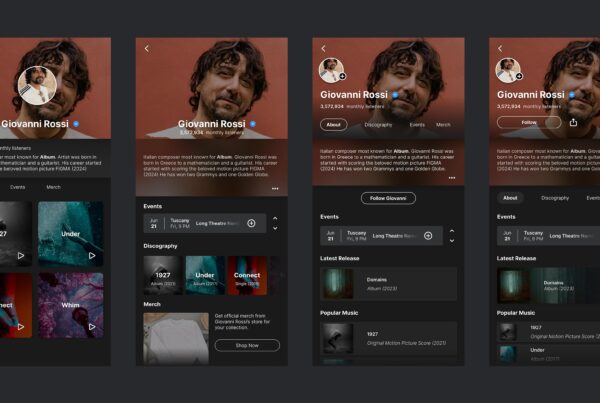Expand bio with three dots, second screen
The image size is (600, 403).
tap(274, 188)
